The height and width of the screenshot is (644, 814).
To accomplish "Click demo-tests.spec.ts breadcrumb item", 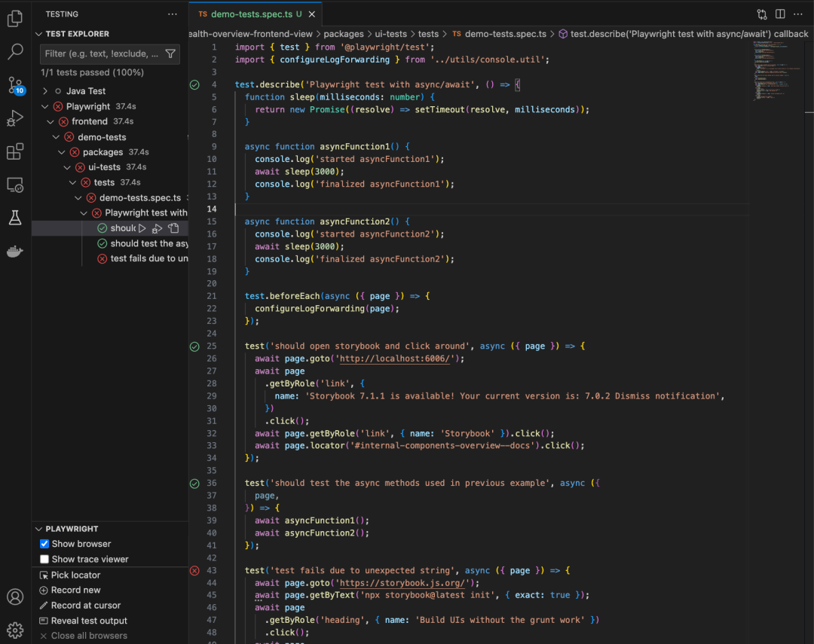I will click(x=505, y=34).
